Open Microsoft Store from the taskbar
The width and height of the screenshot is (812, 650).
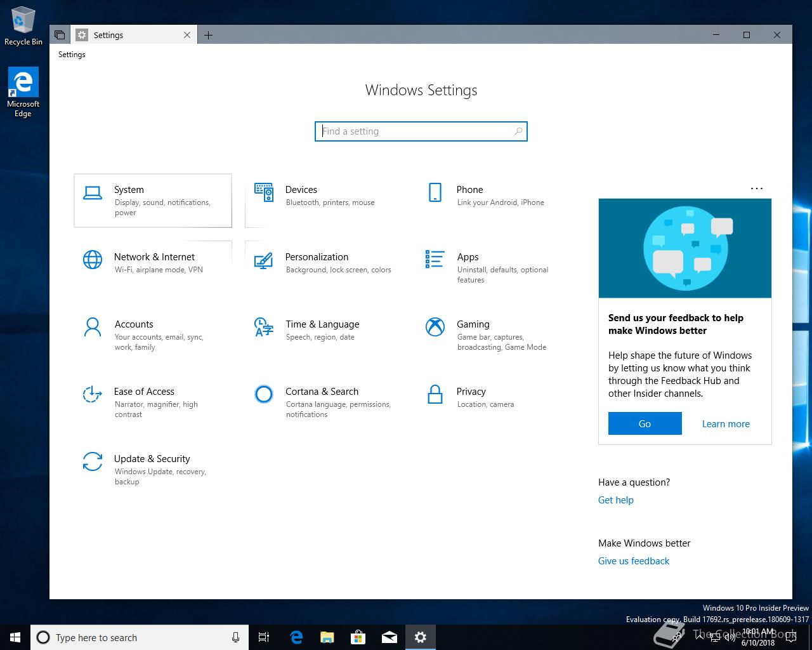point(358,637)
